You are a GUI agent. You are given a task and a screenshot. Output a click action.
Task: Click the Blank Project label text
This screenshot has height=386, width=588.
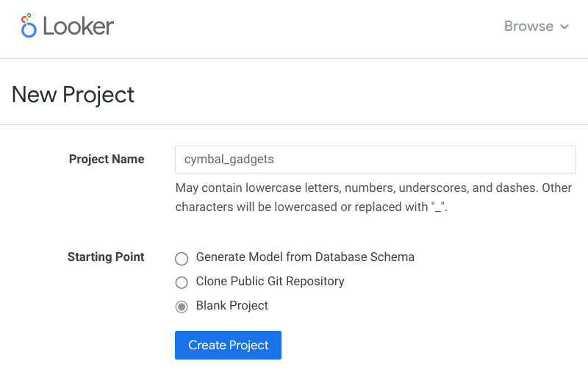232,306
